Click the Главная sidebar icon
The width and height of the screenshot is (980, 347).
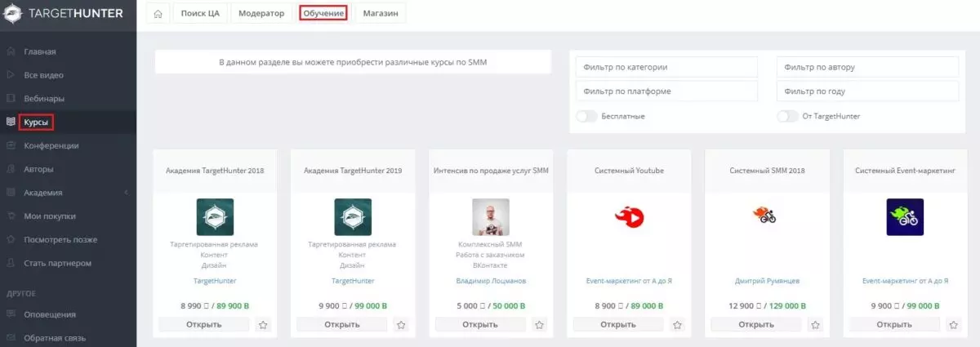pyautogui.click(x=11, y=52)
